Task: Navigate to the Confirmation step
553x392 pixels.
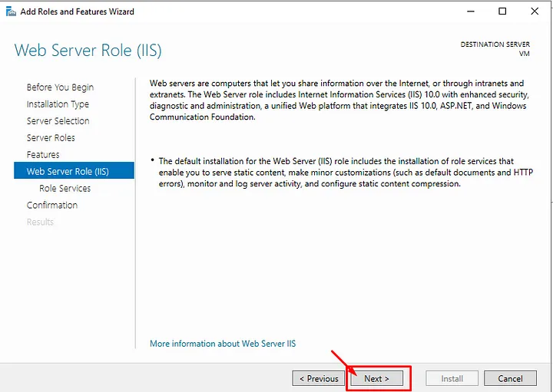Action: [x=51, y=206]
